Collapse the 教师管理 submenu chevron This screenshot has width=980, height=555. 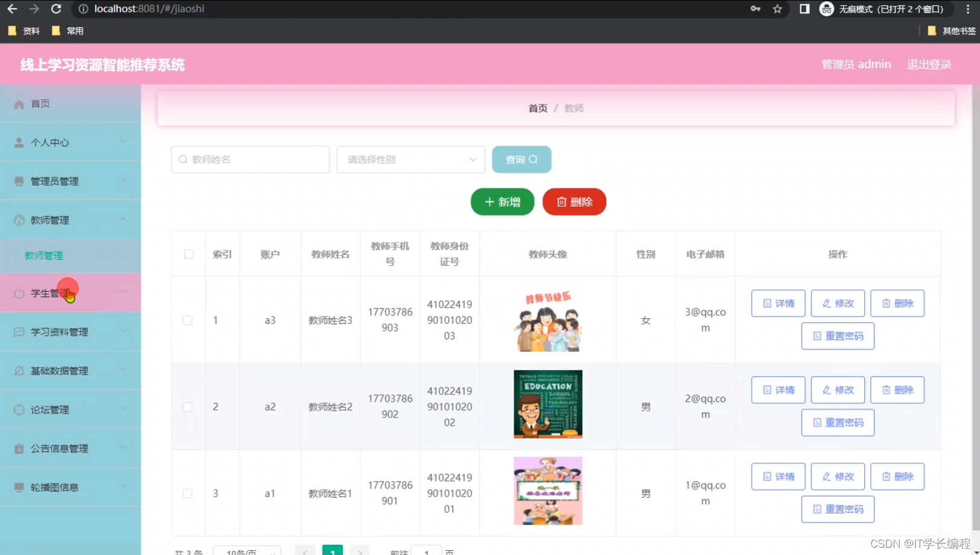pyautogui.click(x=124, y=219)
